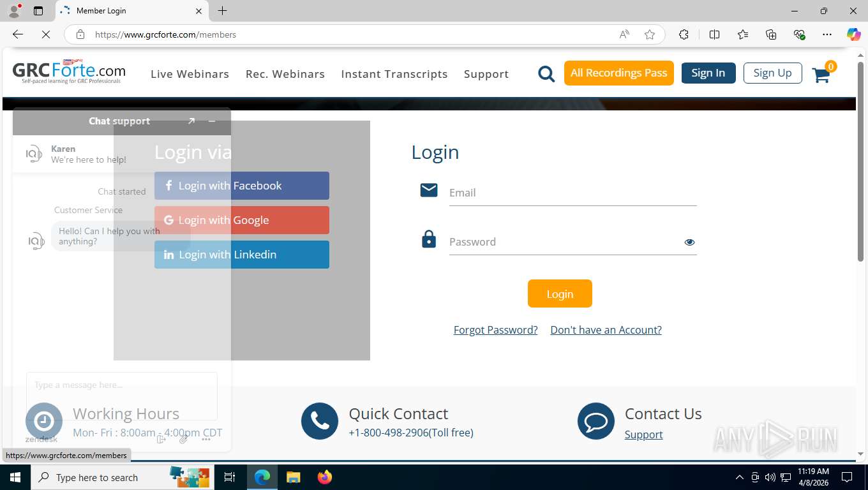Select the Member Login tab
Image resolution: width=868 pixels, height=490 pixels.
pyautogui.click(x=132, y=11)
